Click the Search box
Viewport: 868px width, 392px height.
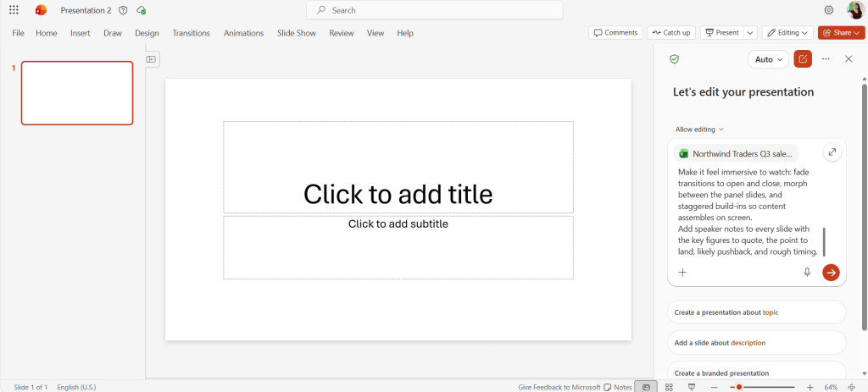coord(435,10)
